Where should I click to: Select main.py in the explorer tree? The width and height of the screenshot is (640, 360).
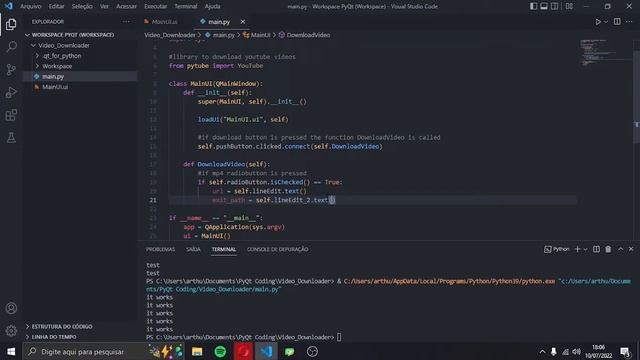80,76
